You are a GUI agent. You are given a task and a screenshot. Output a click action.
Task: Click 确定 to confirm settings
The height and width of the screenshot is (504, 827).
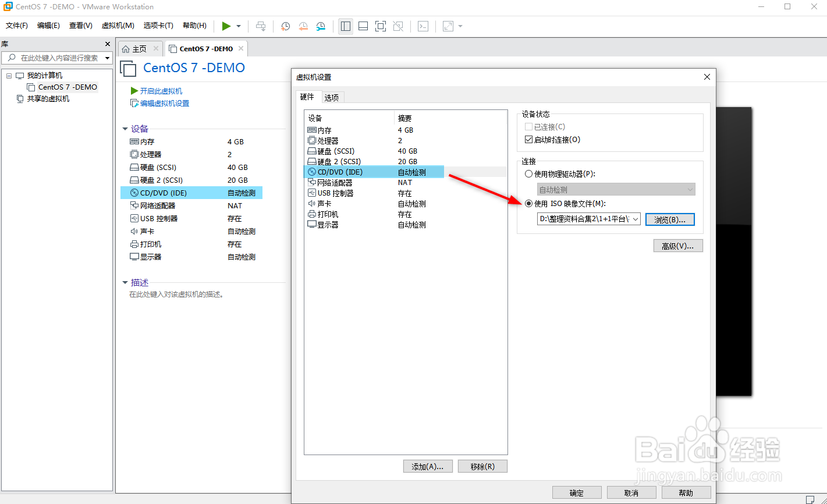(577, 493)
